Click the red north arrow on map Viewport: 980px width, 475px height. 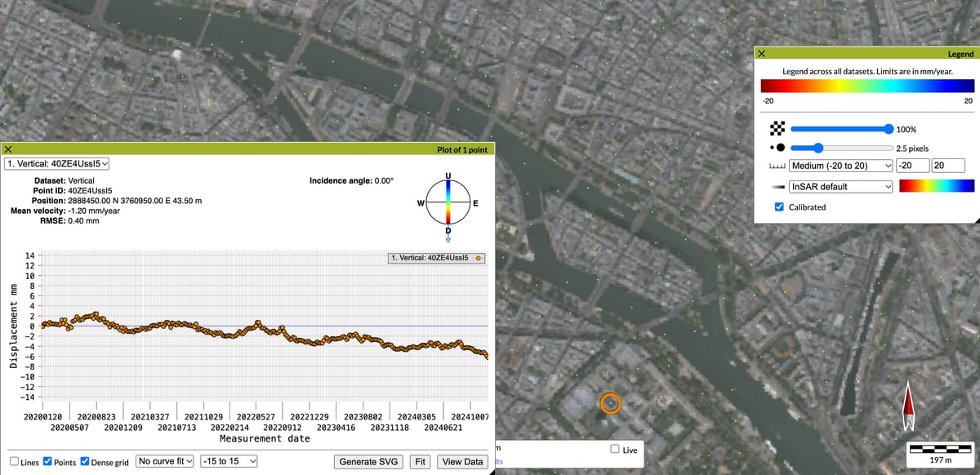(907, 405)
